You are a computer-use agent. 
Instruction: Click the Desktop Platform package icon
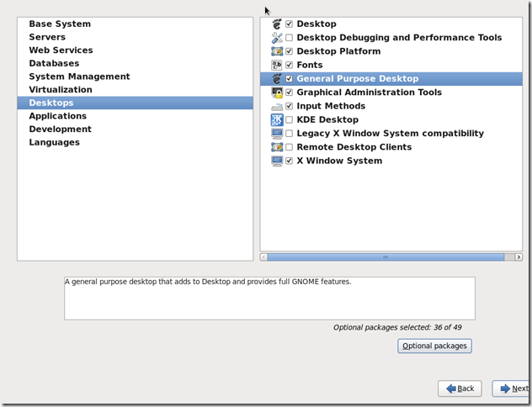[277, 51]
